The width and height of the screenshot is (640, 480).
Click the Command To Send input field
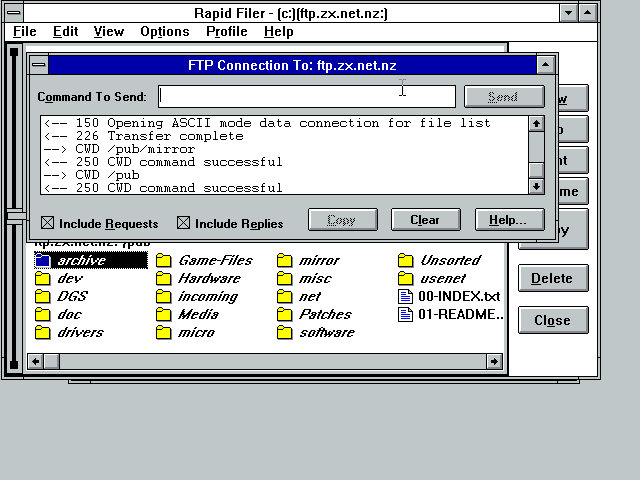pos(306,97)
